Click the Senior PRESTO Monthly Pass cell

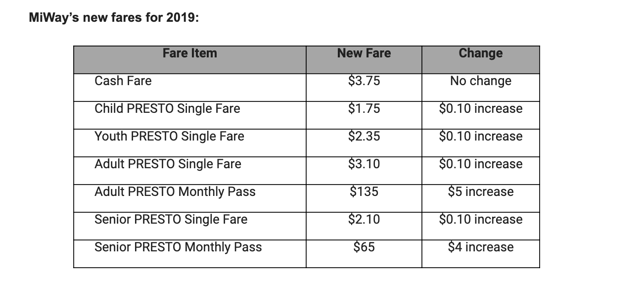tap(178, 247)
